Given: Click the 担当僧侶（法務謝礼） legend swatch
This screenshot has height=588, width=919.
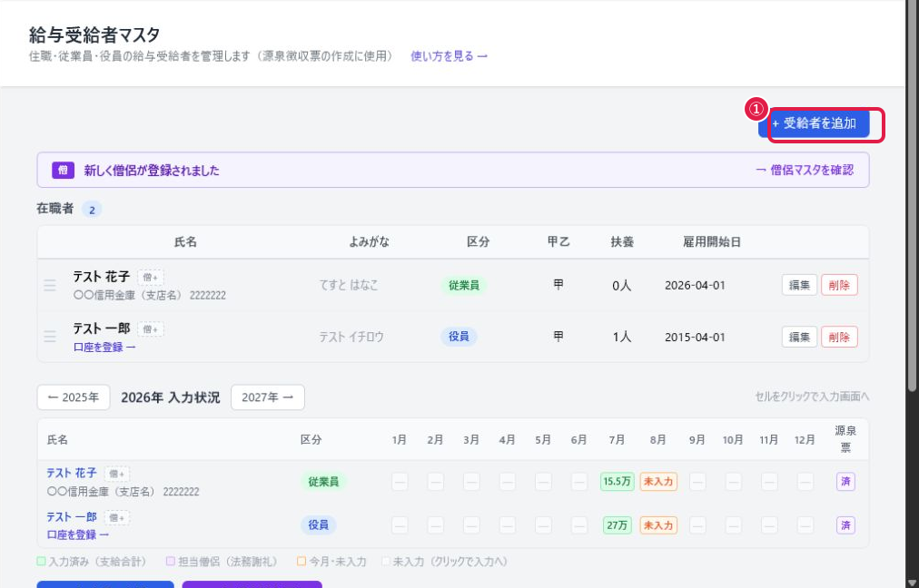Looking at the screenshot, I should 171,562.
